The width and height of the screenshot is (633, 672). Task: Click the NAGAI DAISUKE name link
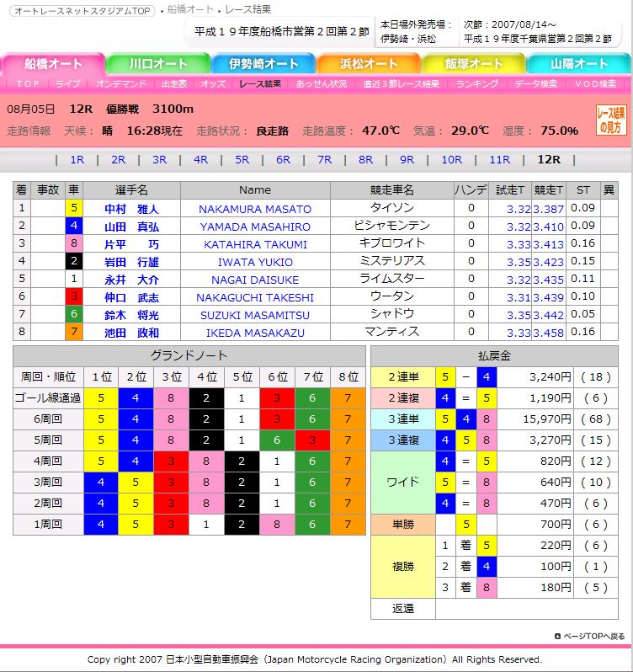pos(255,280)
